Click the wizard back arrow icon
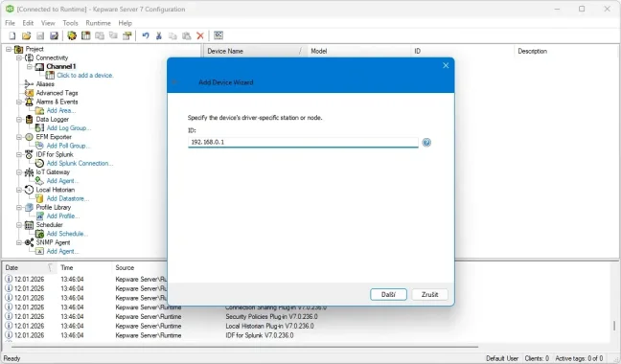 174,82
